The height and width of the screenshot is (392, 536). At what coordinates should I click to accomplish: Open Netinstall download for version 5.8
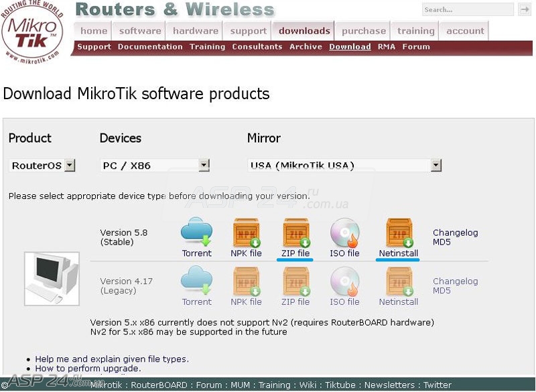click(x=397, y=233)
